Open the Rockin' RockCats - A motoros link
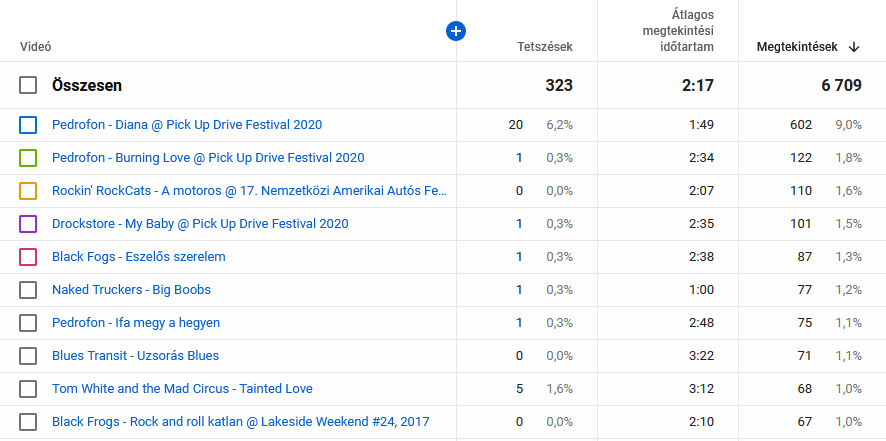The height and width of the screenshot is (441, 886). (249, 191)
